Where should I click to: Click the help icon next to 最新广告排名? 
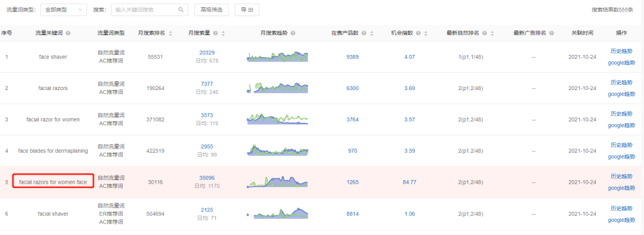tap(552, 33)
